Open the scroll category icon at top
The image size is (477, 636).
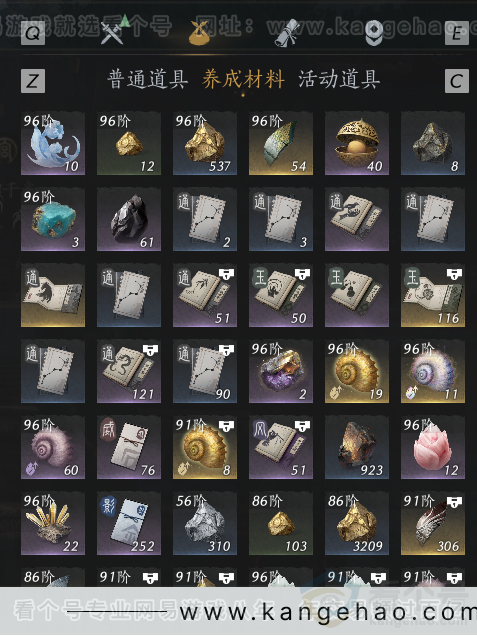pyautogui.click(x=287, y=33)
